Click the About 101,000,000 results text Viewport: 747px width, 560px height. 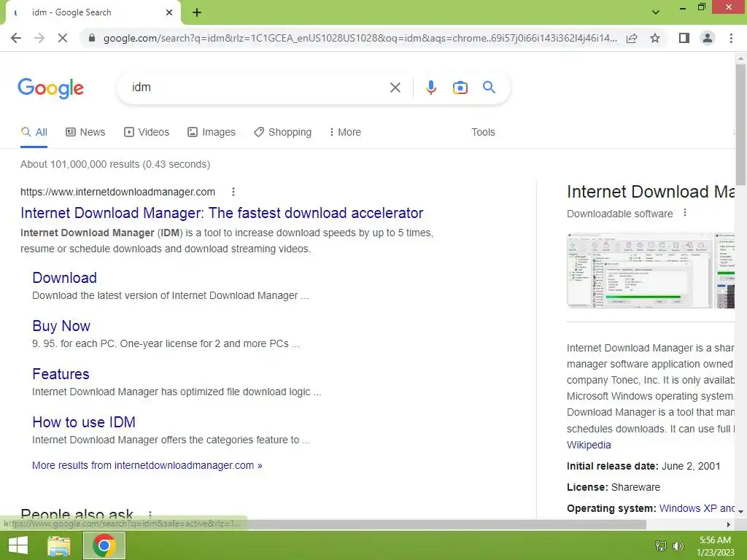tap(115, 164)
